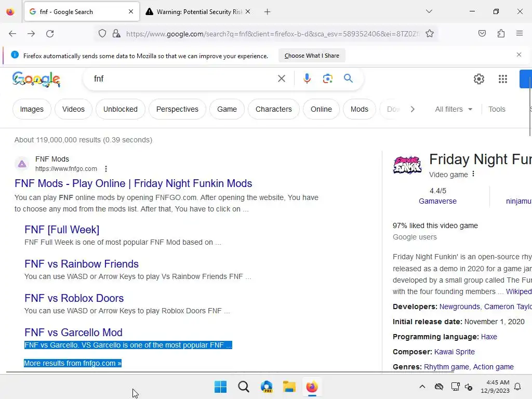Image resolution: width=532 pixels, height=399 pixels.
Task: Filter results by Videos
Action: click(x=73, y=109)
